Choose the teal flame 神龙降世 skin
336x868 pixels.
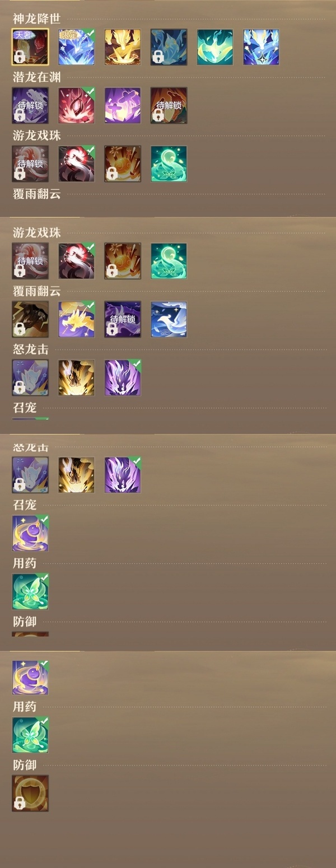pyautogui.click(x=215, y=47)
